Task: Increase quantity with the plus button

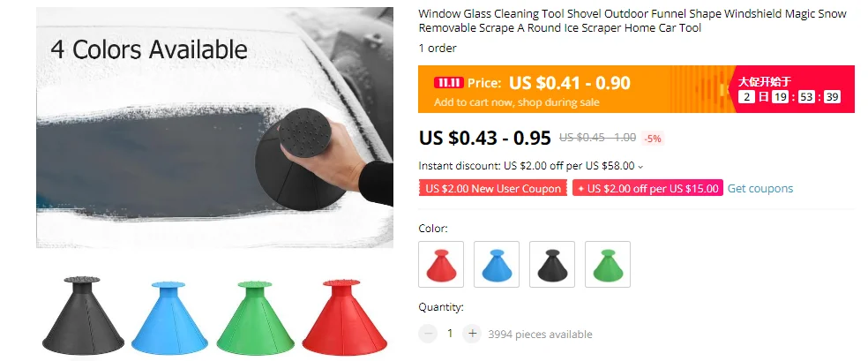Action: coord(472,334)
